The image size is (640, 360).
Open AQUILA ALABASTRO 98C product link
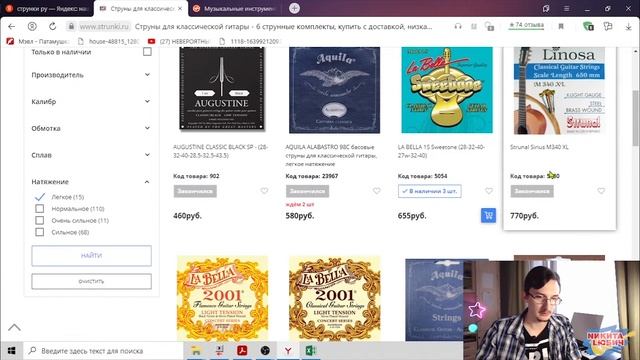click(331, 155)
